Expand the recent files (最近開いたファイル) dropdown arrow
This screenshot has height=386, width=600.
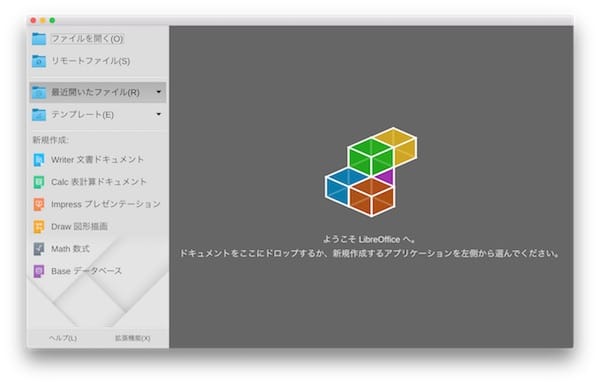(x=158, y=92)
